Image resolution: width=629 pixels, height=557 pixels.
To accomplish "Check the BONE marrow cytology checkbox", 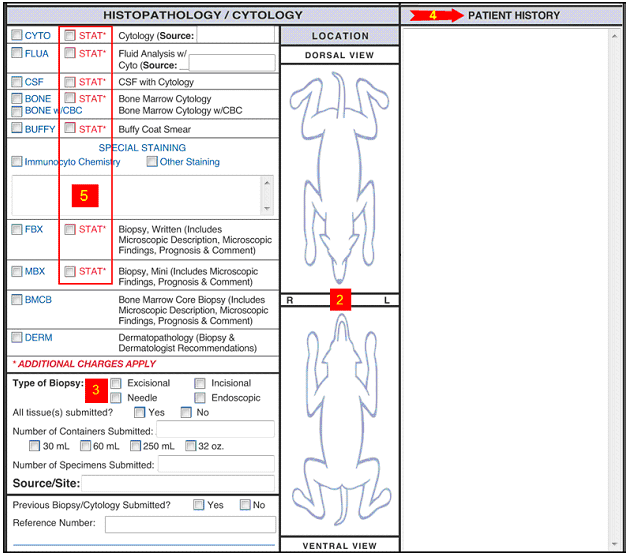I will coord(17,98).
